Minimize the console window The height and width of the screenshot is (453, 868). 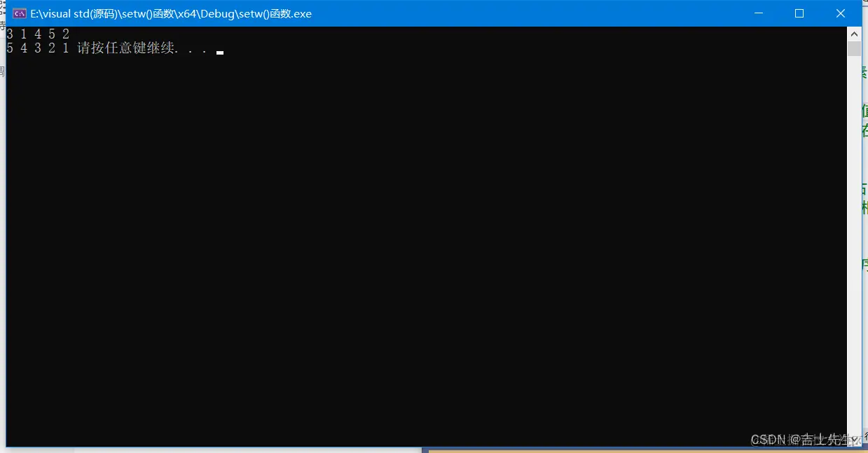[757, 13]
